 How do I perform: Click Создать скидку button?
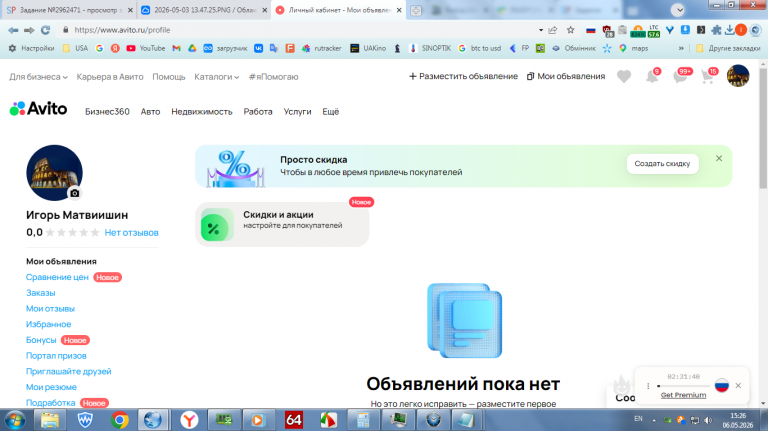(x=662, y=164)
